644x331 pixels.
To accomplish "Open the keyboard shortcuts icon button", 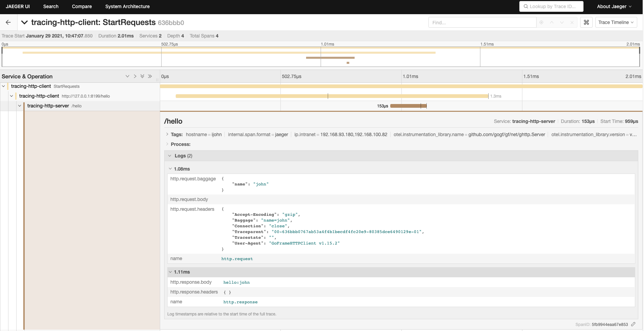I will pos(586,22).
